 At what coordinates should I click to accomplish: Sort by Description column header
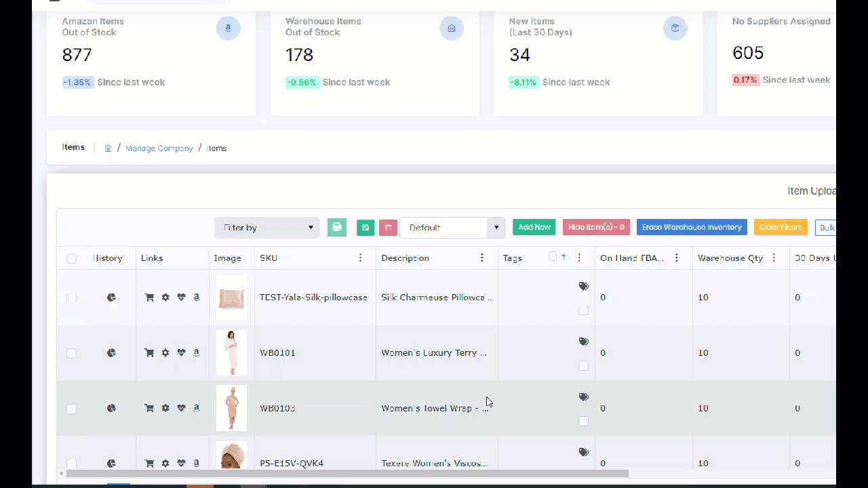point(405,258)
